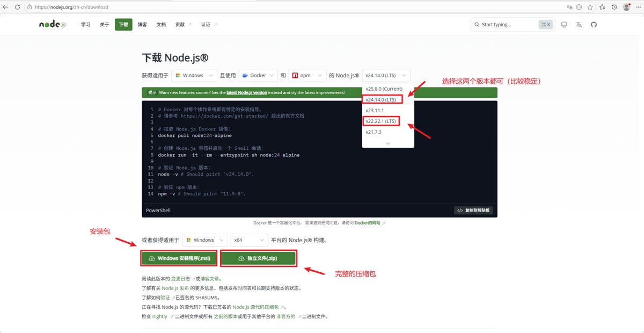Image resolution: width=644 pixels, height=333 pixels.
Task: Click the address bar more-options circle icon
Action: [x=579, y=7]
